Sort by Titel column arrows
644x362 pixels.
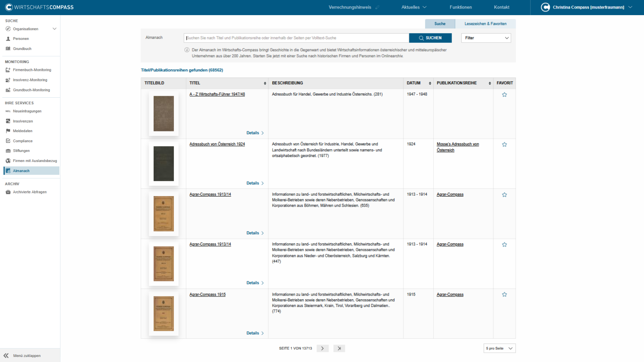pyautogui.click(x=265, y=83)
